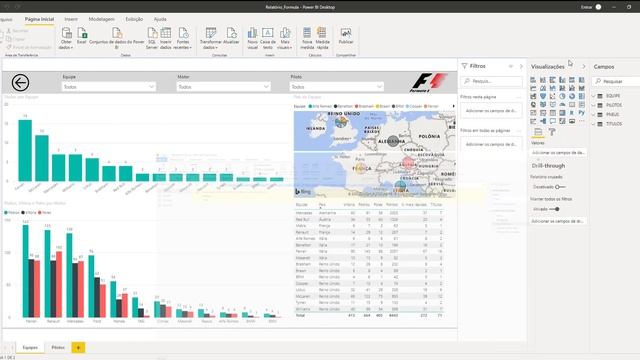Expand the EQUIPE table in Campos
The image size is (640, 360).
click(x=594, y=96)
